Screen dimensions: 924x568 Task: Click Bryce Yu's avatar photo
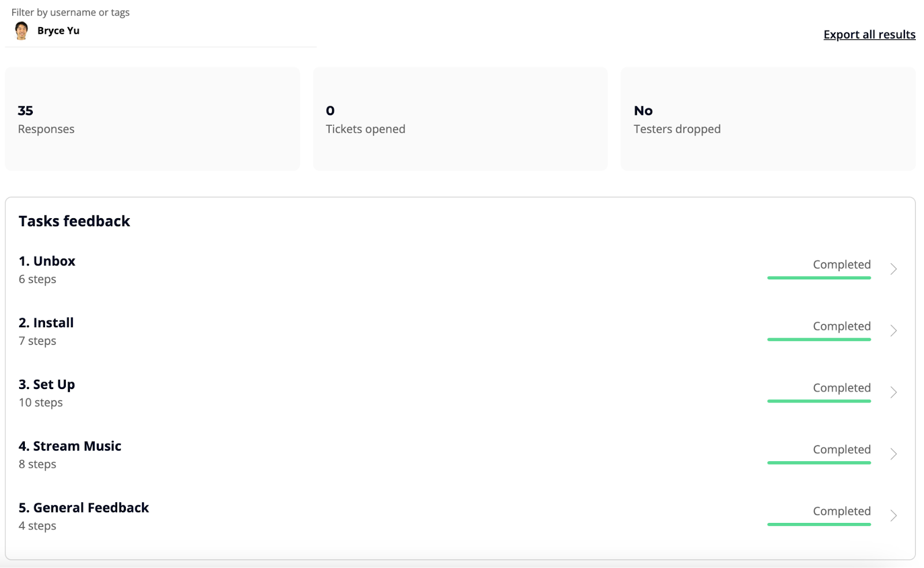pyautogui.click(x=21, y=31)
